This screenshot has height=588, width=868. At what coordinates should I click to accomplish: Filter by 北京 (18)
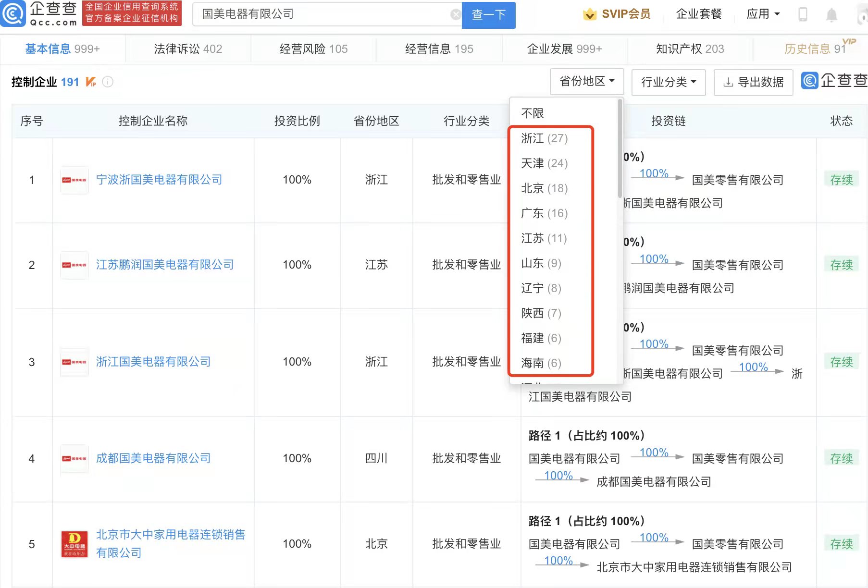(x=545, y=188)
